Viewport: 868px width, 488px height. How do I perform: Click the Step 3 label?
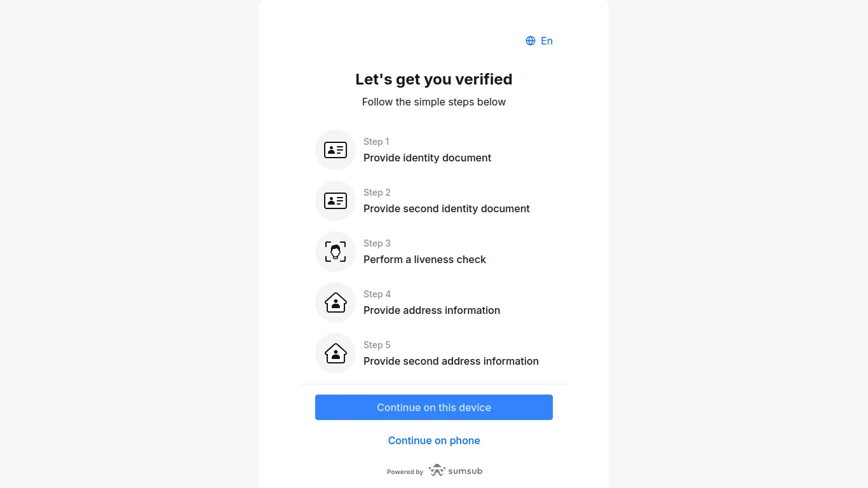(x=377, y=243)
